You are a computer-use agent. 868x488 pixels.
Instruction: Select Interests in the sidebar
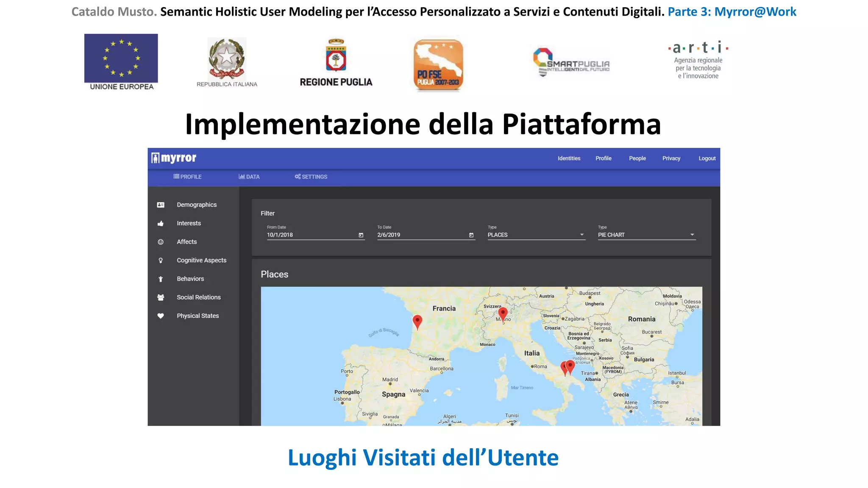pos(189,223)
